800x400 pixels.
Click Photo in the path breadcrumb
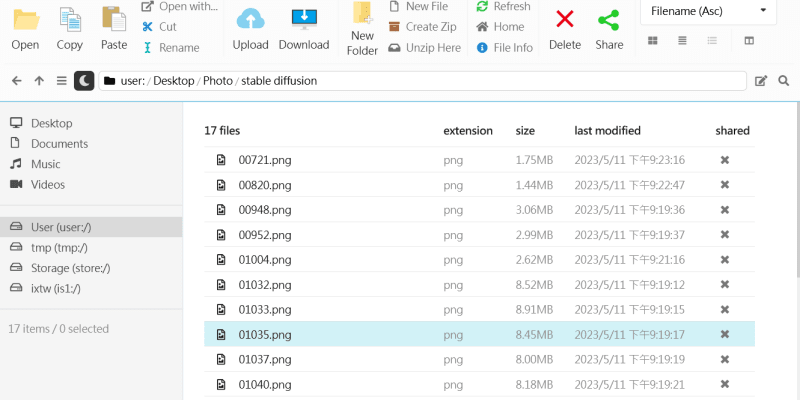pos(218,81)
